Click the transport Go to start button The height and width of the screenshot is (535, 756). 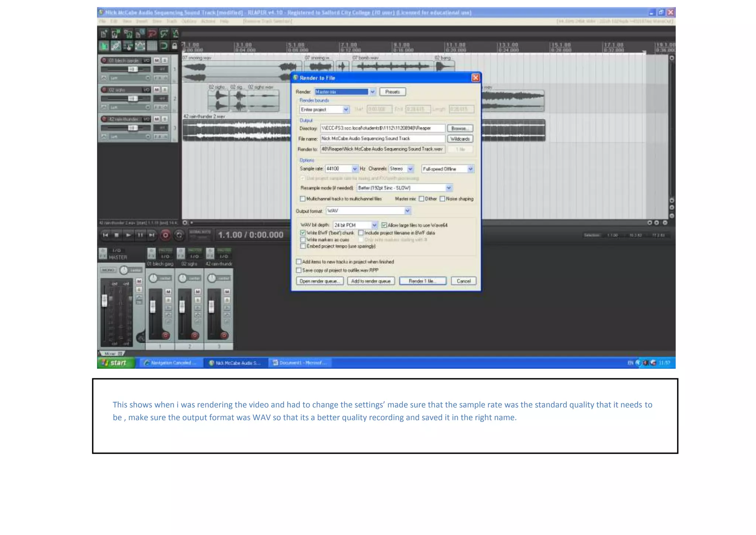coord(106,235)
